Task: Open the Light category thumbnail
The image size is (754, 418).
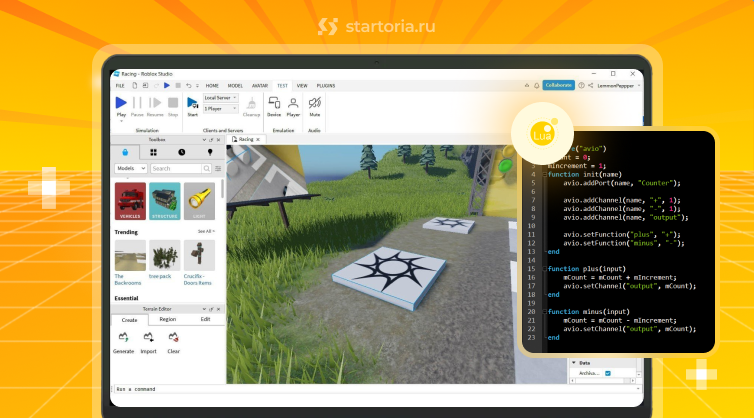Action: pos(199,201)
